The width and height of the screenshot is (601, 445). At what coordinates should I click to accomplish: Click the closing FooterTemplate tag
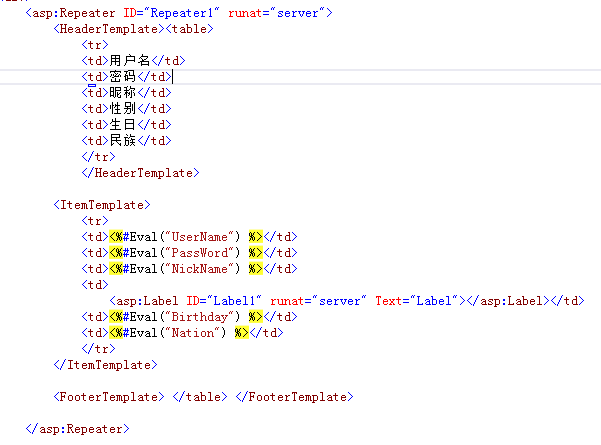pyautogui.click(x=294, y=397)
